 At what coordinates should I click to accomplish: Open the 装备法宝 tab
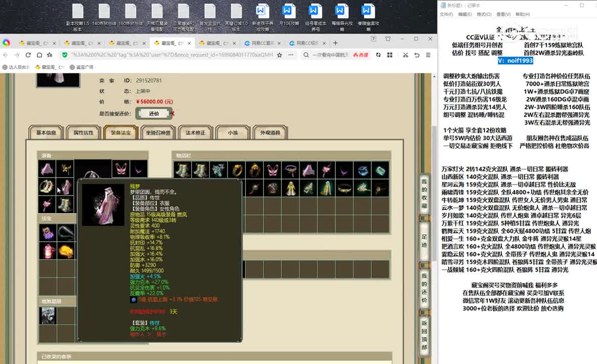tap(120, 133)
